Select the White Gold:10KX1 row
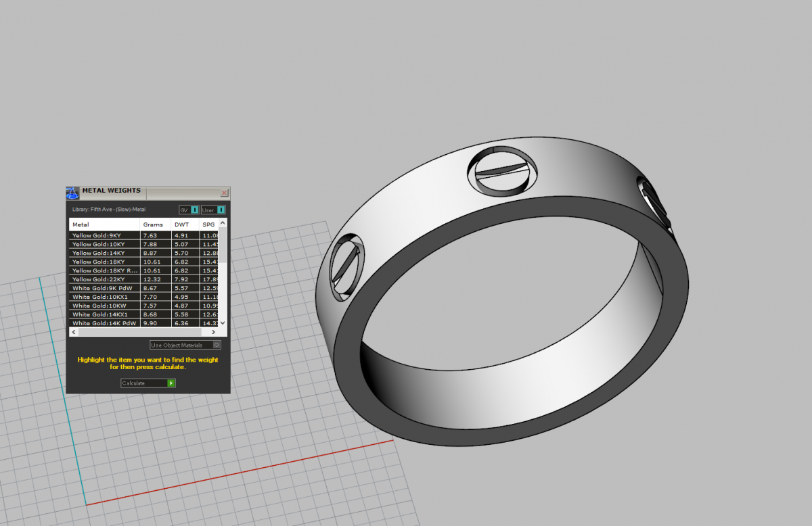This screenshot has height=526, width=812. coord(143,296)
